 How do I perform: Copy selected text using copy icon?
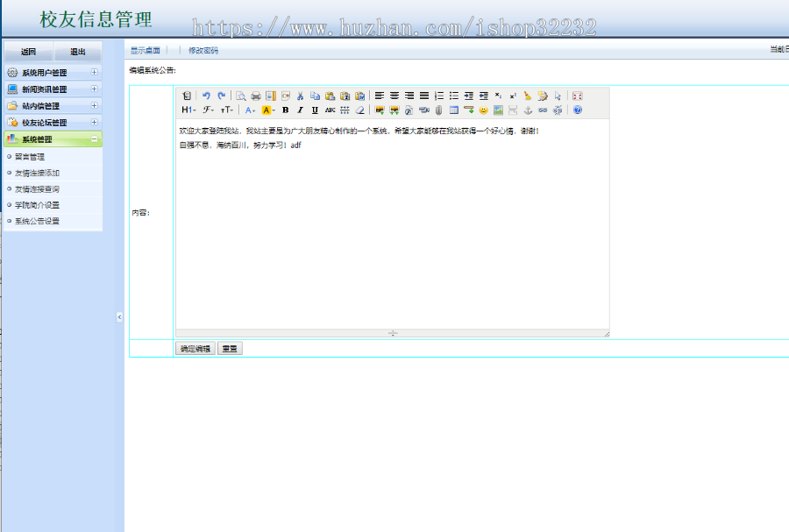315,96
